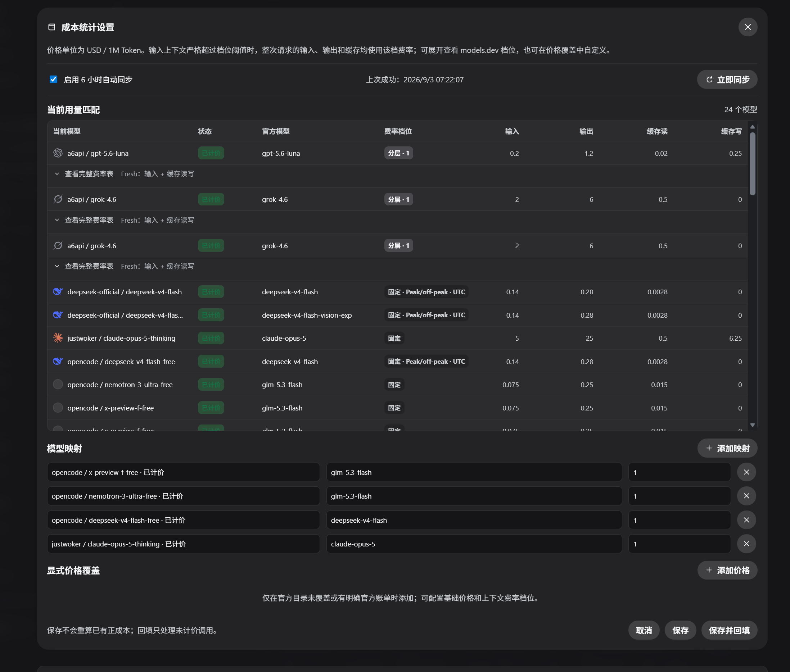The image size is (790, 672).
Task: Click the window icon beside 成本统计设置 title
Action: tap(52, 27)
